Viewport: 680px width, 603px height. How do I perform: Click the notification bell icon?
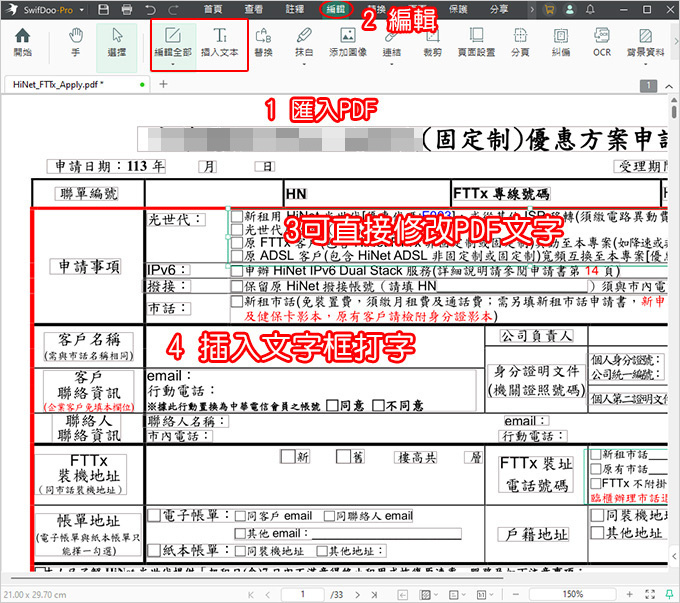590,9
